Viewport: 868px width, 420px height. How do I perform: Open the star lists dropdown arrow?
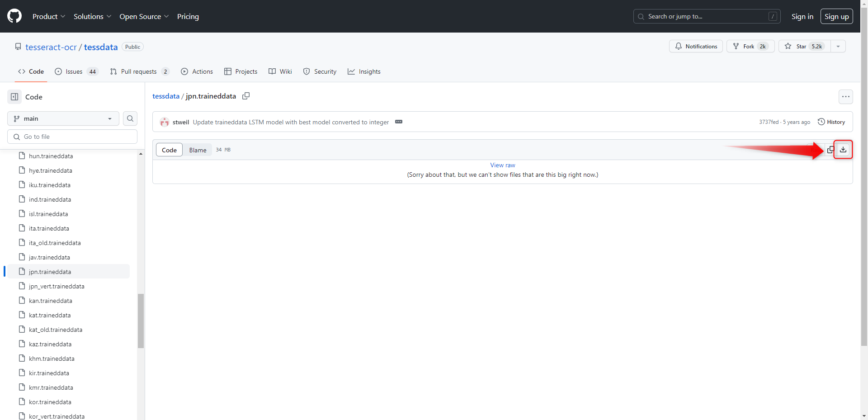coord(838,46)
